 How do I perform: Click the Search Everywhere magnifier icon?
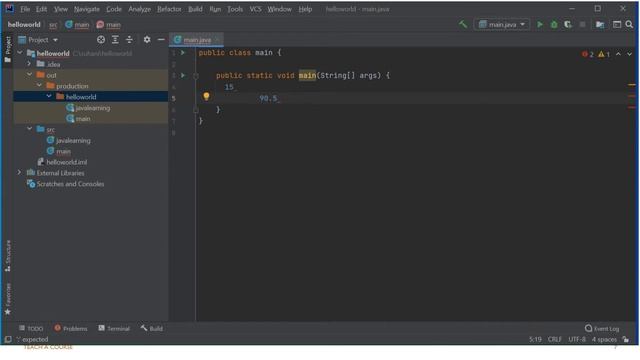point(629,24)
